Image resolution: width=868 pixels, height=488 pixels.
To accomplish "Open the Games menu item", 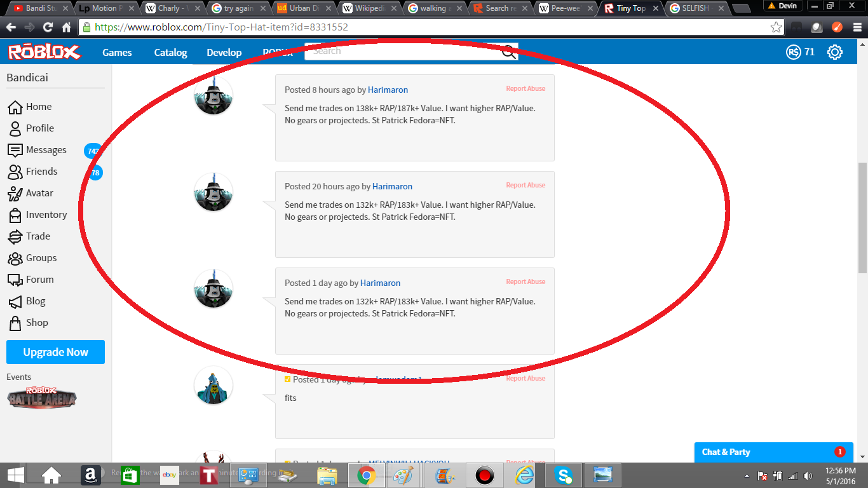I will pyautogui.click(x=117, y=53).
